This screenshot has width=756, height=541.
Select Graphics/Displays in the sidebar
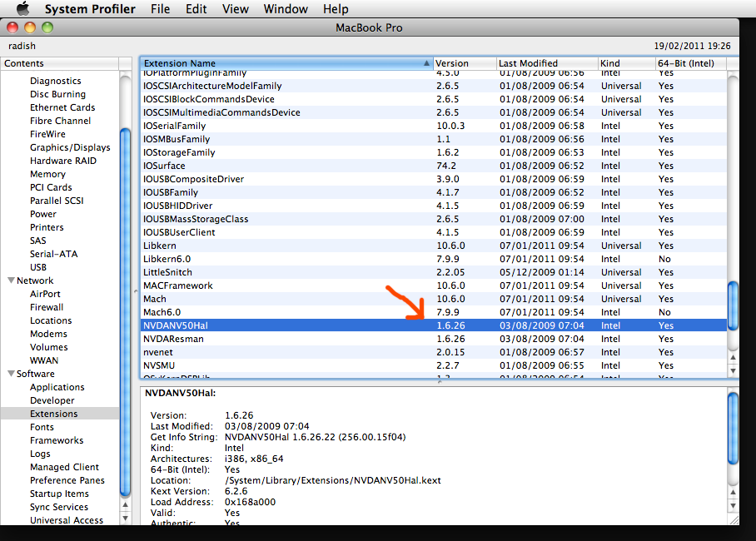(x=70, y=147)
